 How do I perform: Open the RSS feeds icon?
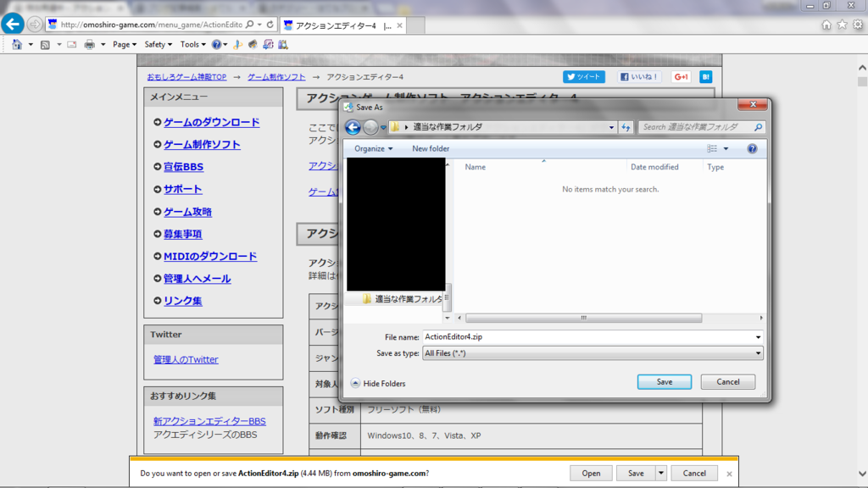click(43, 44)
